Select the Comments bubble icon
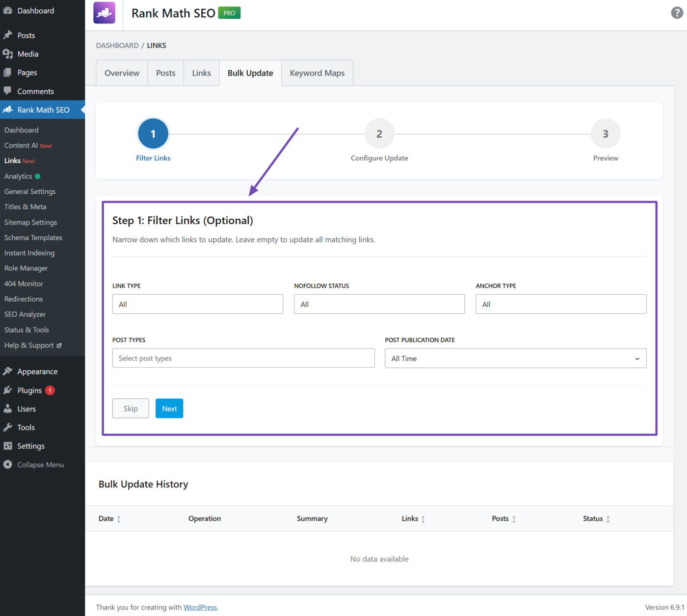687x616 pixels. (8, 91)
